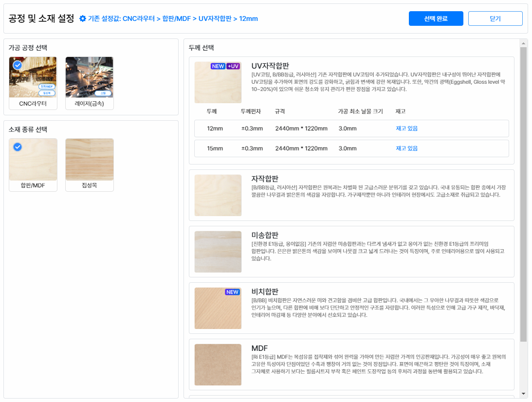The image size is (532, 402).
Task: Click the vertical scrollbar thumb
Action: coord(523,194)
